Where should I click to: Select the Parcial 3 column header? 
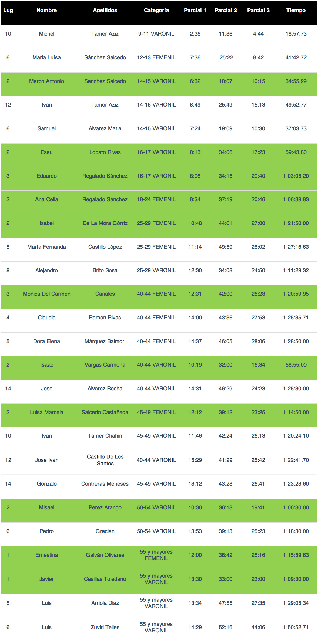point(258,11)
